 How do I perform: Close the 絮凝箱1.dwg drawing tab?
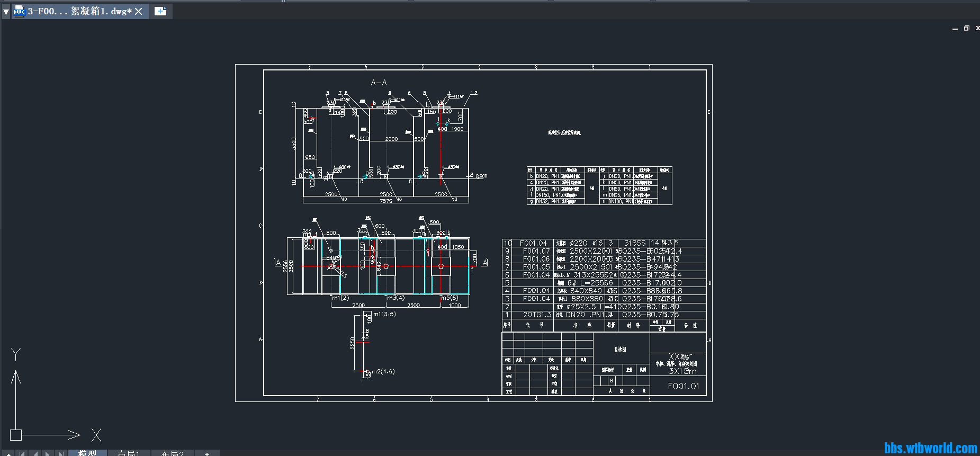[139, 11]
